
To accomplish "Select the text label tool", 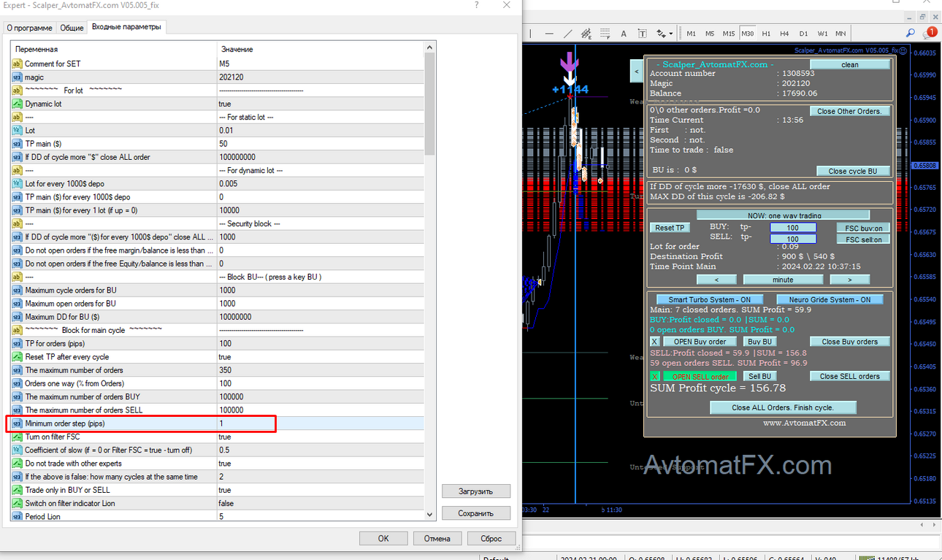I will (642, 34).
